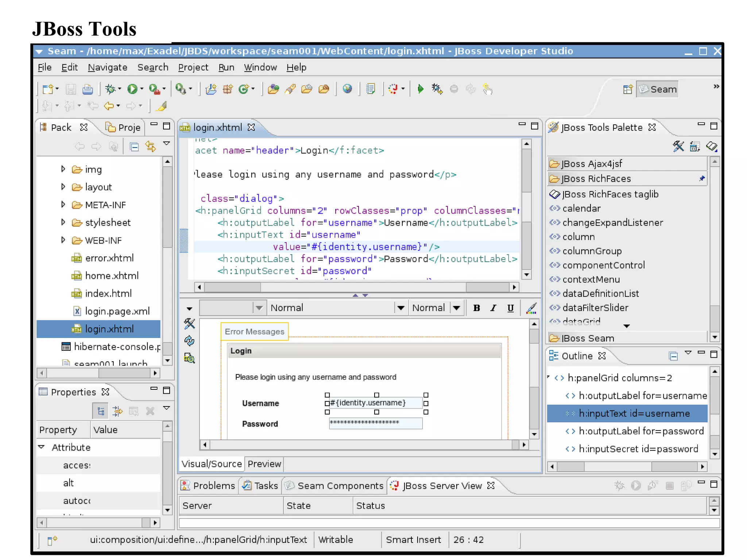The height and width of the screenshot is (560, 747).
Task: Click the Import taglib icon in the palette
Action: (695, 147)
